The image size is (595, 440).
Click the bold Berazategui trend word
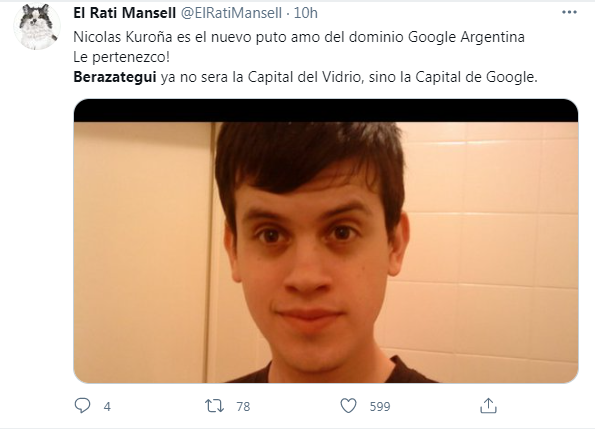tap(115, 77)
